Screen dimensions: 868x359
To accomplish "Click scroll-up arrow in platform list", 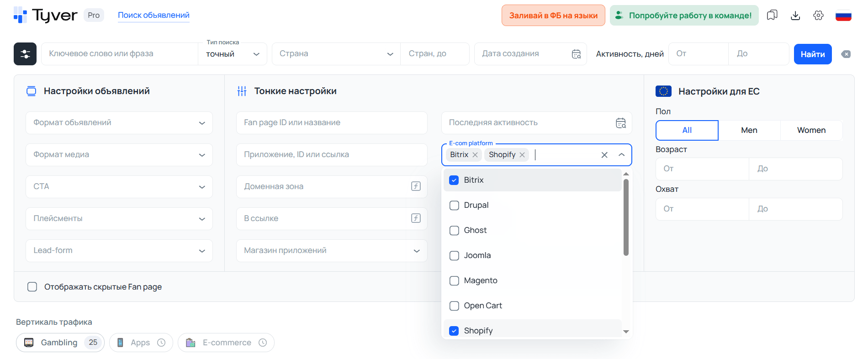I will click(626, 174).
